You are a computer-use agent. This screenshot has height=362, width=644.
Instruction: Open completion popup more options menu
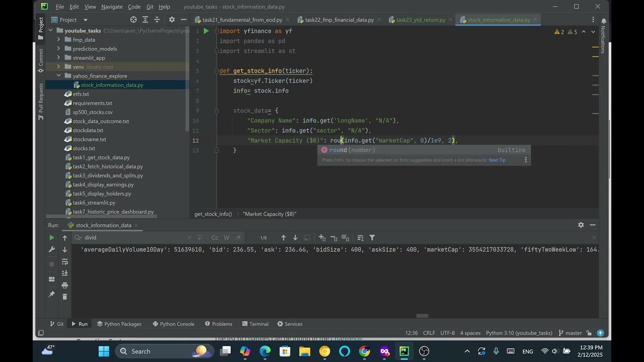526,160
